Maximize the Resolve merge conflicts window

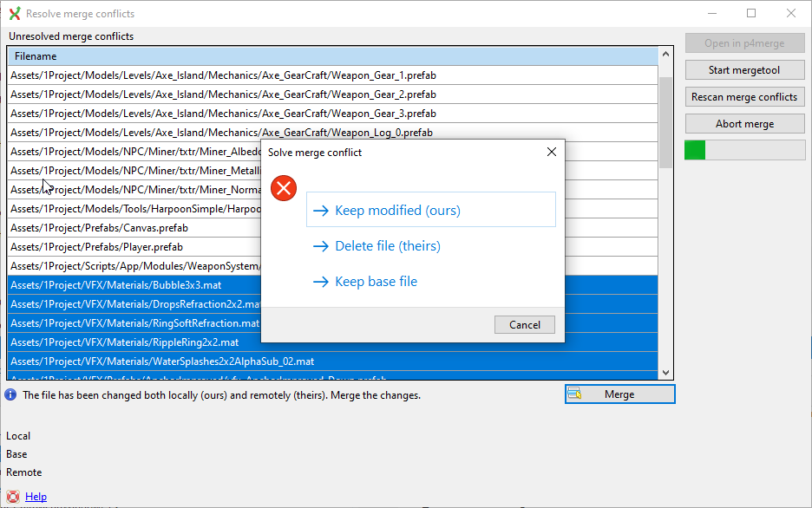[x=751, y=14]
